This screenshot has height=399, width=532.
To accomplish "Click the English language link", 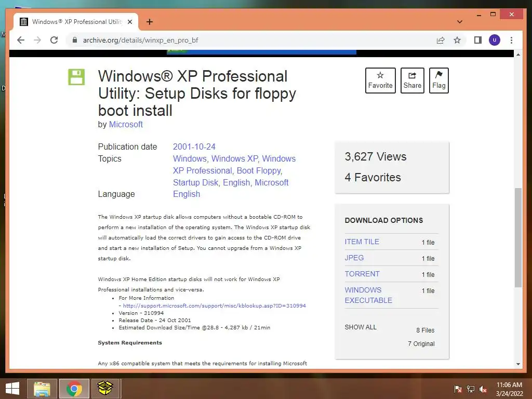I will coord(187,194).
